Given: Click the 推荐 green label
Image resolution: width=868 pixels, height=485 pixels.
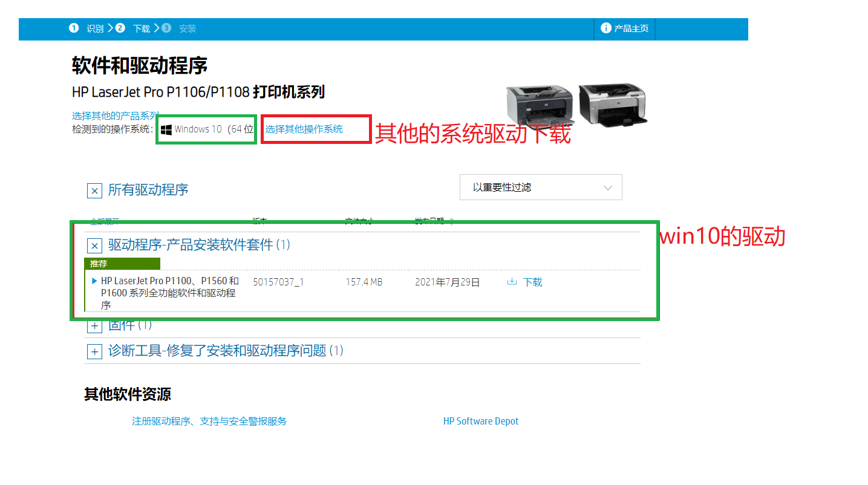Looking at the screenshot, I should [x=122, y=264].
